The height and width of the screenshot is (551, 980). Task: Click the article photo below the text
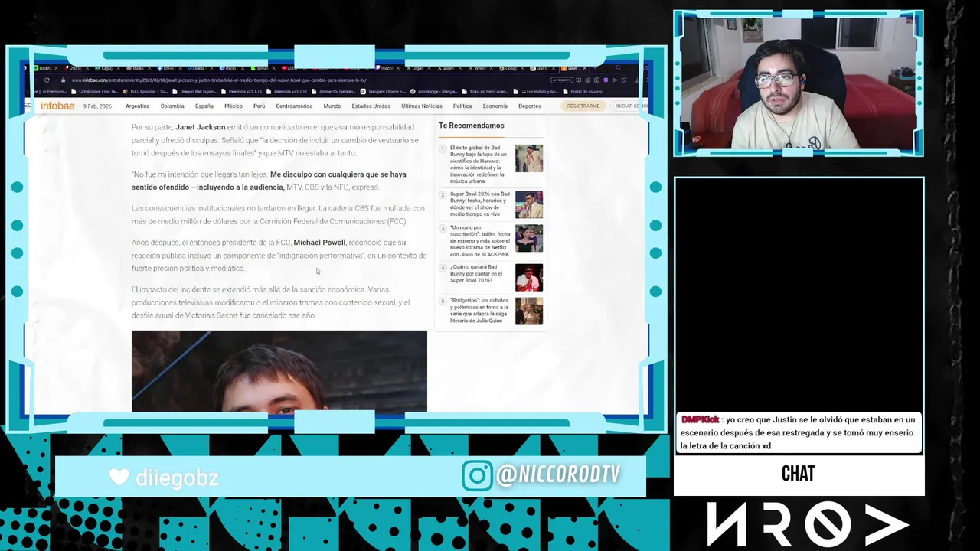[279, 372]
